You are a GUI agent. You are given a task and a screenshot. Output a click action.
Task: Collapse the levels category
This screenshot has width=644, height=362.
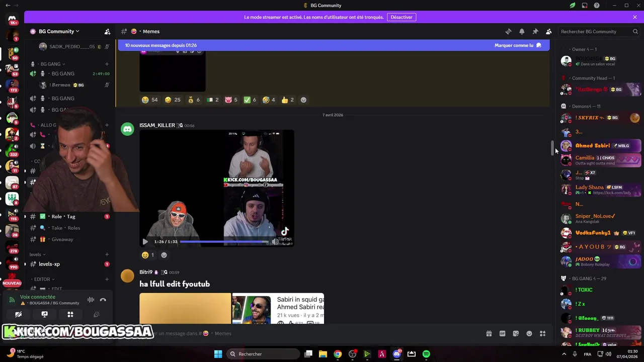point(37,254)
